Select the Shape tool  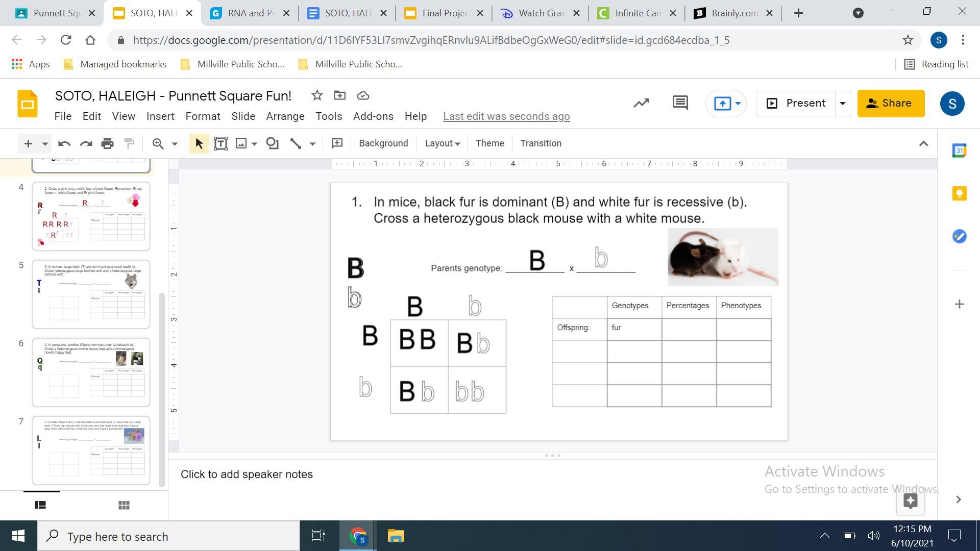click(x=273, y=143)
